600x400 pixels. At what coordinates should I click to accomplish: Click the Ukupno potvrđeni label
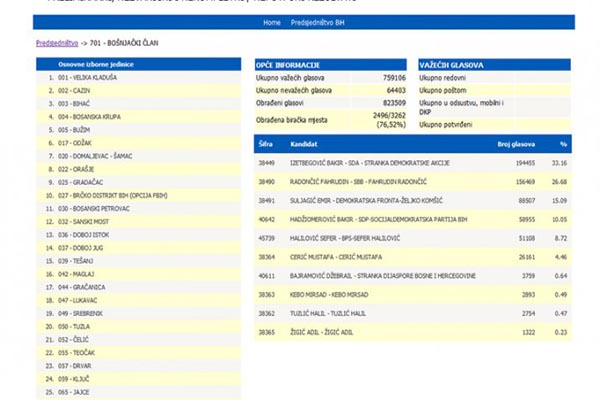tap(445, 125)
